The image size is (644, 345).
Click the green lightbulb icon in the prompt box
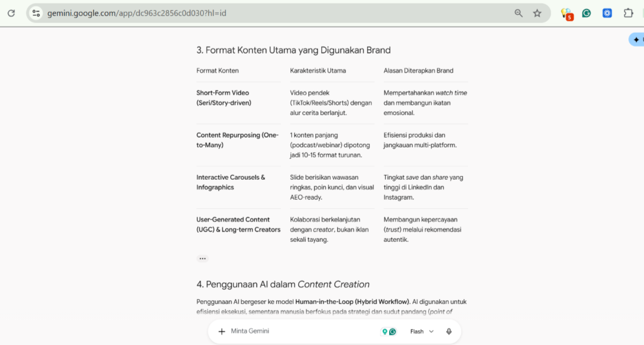(x=385, y=331)
